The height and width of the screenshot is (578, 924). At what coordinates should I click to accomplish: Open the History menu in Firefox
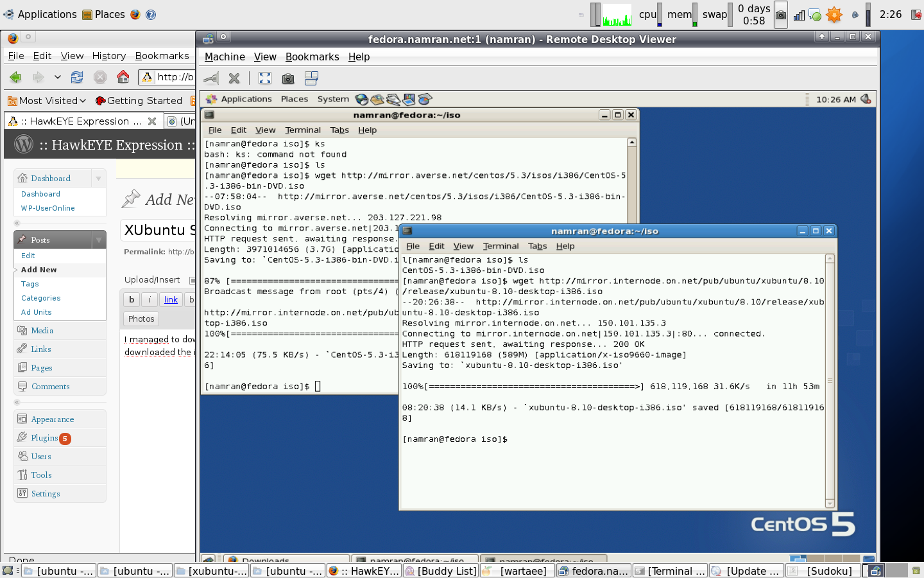click(108, 56)
